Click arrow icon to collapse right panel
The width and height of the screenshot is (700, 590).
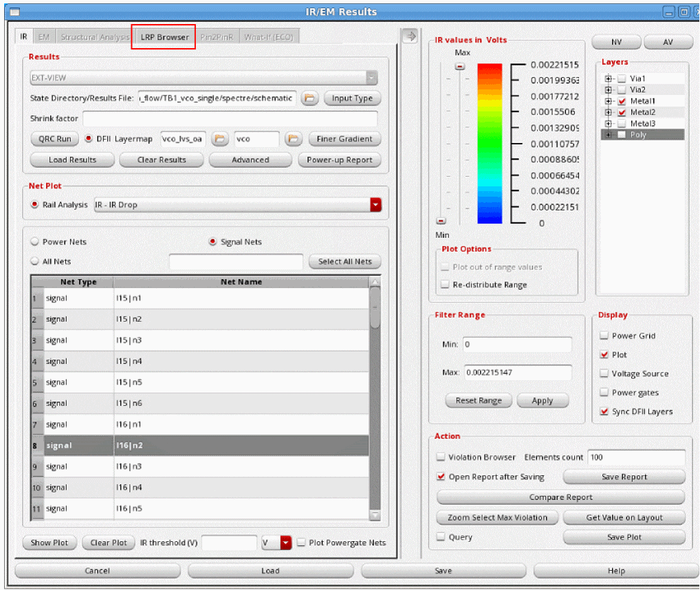coord(410,36)
